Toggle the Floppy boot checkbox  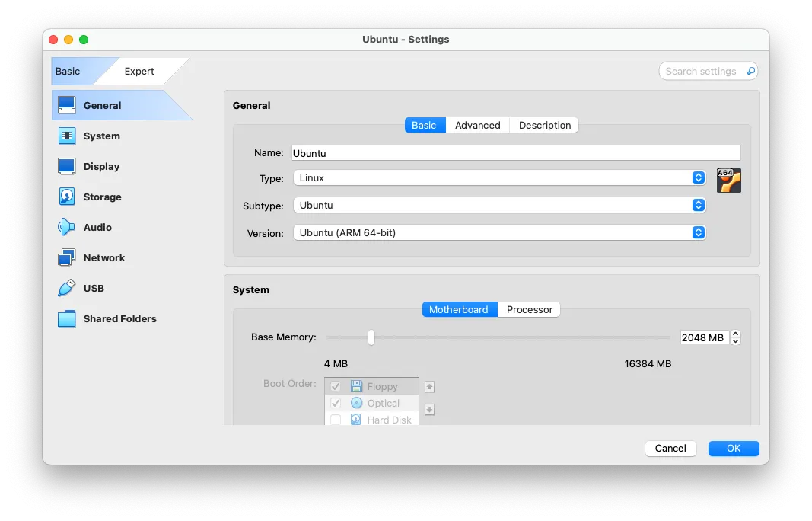[x=336, y=387]
